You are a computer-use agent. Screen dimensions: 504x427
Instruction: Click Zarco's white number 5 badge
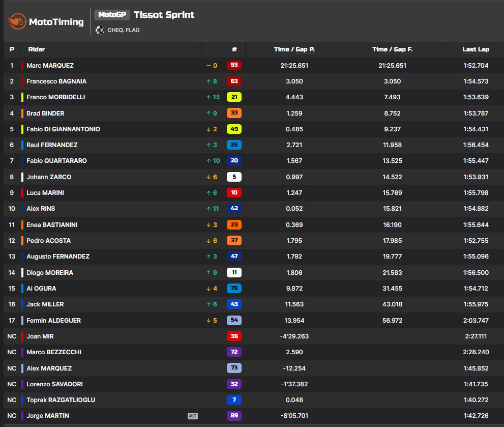point(234,177)
